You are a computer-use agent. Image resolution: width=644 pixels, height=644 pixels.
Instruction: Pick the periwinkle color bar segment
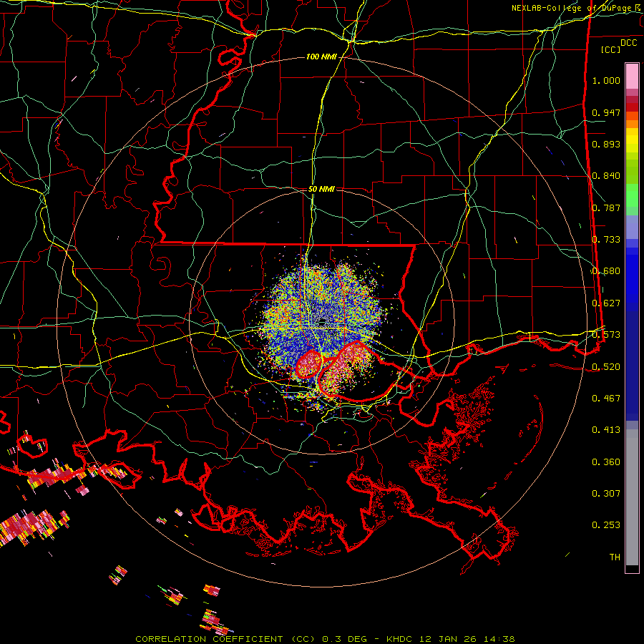click(632, 227)
